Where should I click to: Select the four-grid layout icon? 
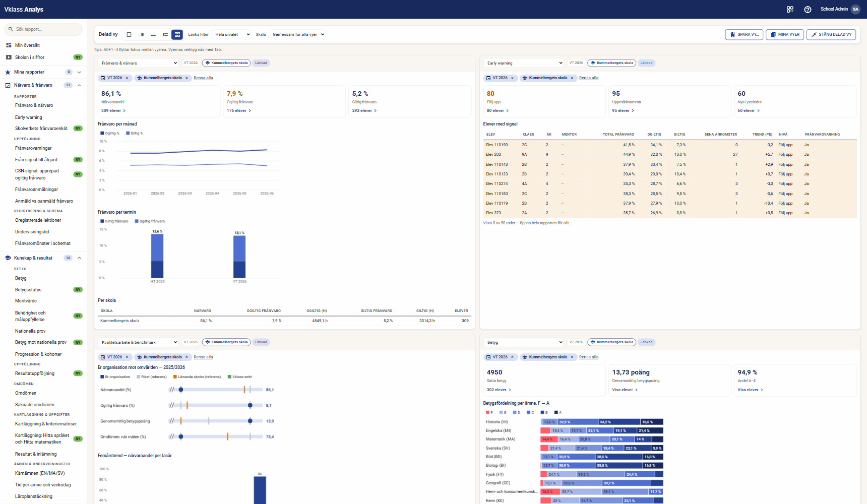tap(177, 34)
